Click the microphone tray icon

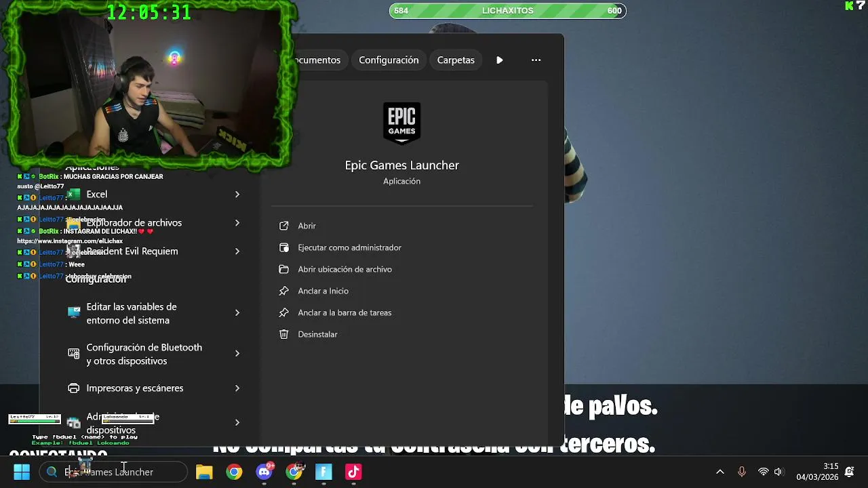(x=742, y=472)
